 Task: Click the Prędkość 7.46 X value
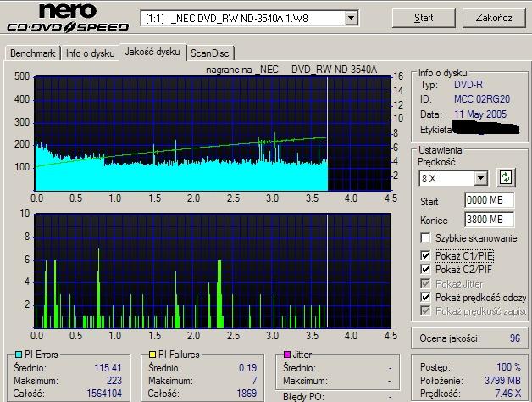(507, 394)
